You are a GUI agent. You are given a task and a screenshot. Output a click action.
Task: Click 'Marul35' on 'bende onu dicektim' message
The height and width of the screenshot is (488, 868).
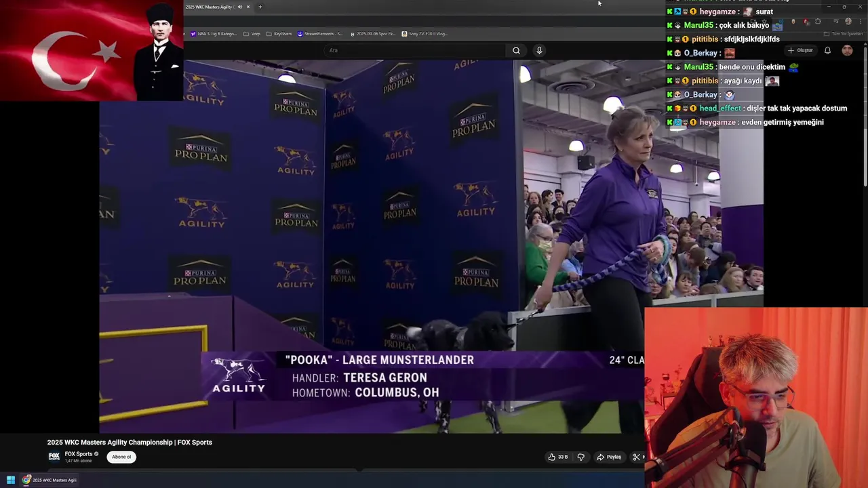click(698, 67)
